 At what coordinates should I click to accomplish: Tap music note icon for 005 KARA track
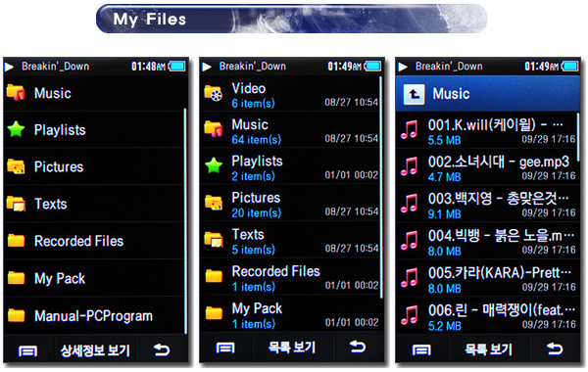(x=409, y=278)
